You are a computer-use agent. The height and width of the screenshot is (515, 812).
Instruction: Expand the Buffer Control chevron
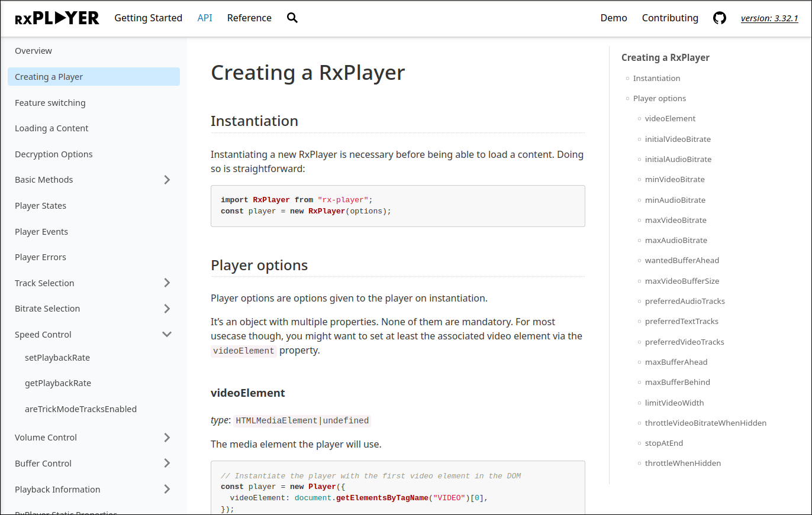click(167, 463)
